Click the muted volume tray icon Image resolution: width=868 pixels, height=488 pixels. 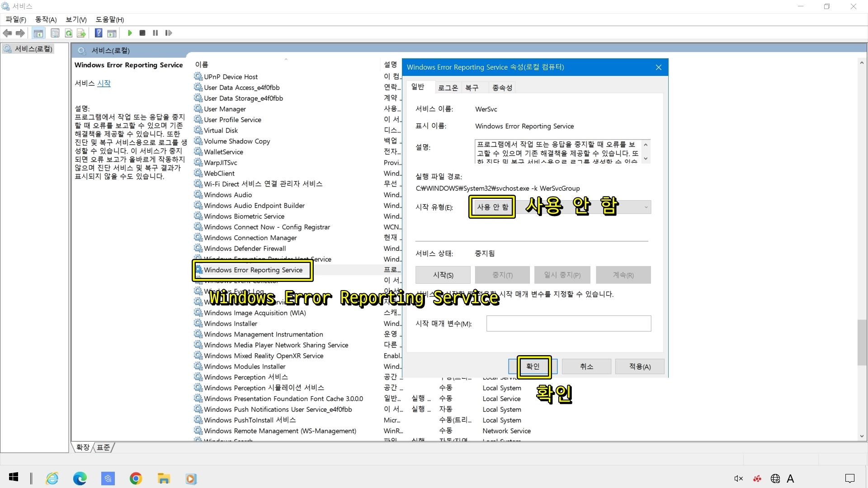tap(738, 479)
